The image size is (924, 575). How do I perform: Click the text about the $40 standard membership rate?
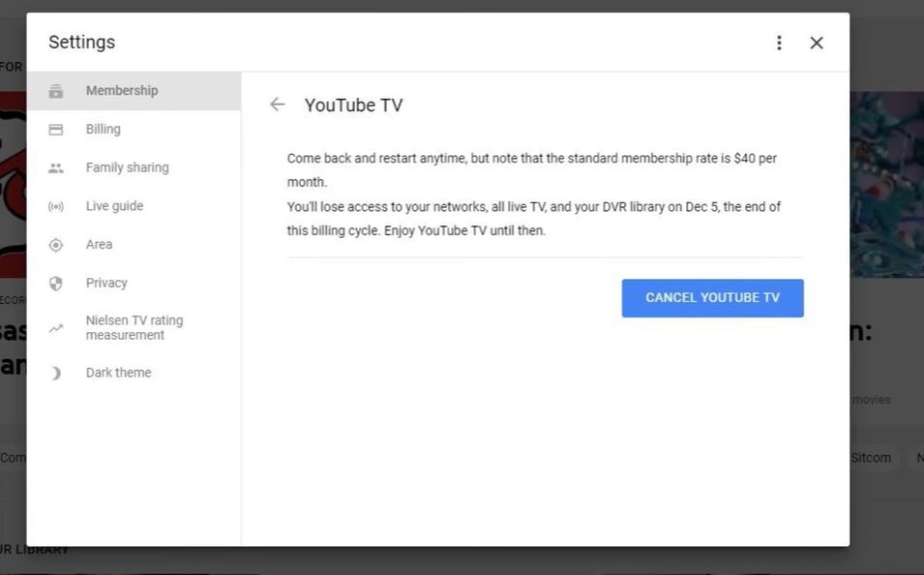pos(532,169)
